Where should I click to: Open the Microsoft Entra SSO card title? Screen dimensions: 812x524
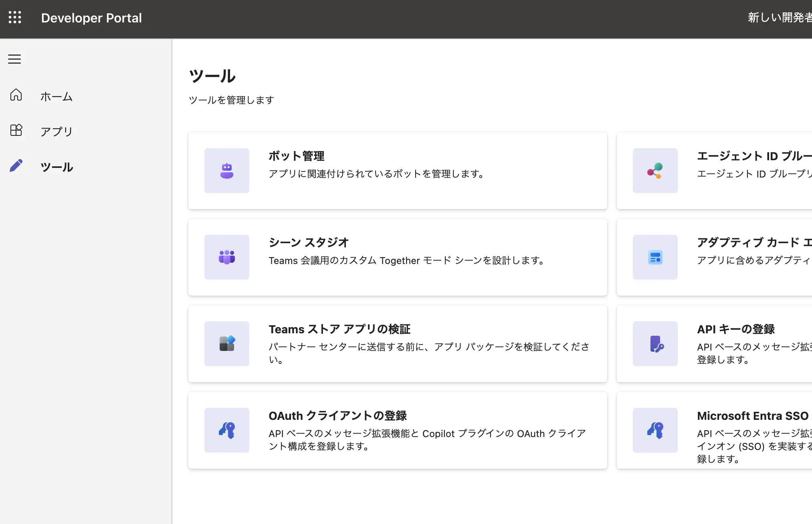(753, 415)
